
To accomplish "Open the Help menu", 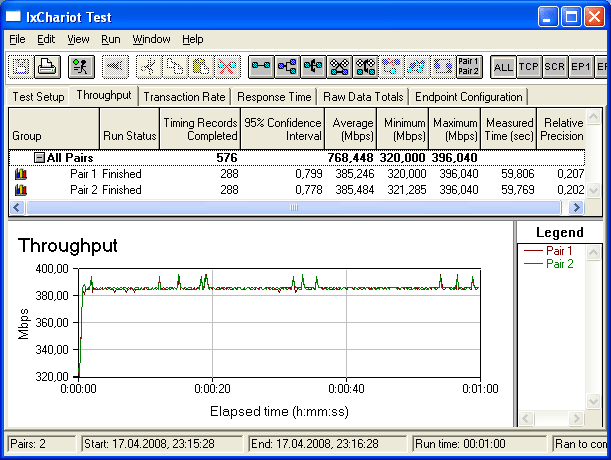I will (192, 39).
